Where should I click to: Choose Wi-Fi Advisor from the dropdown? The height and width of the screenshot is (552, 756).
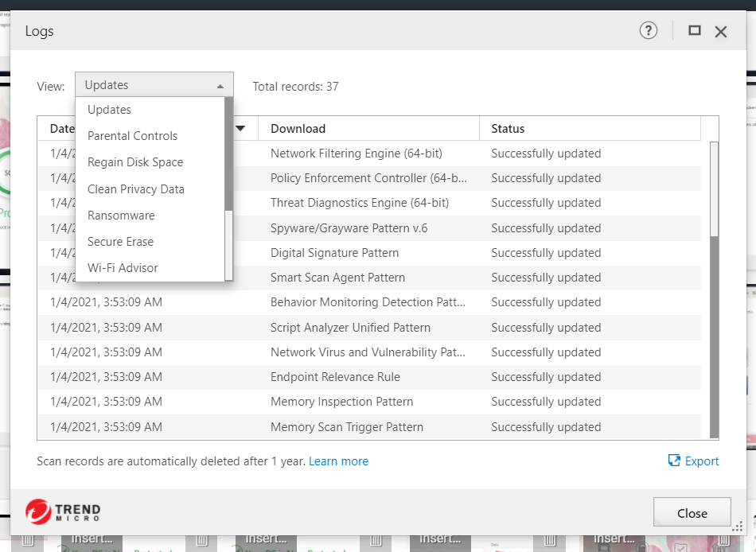123,268
